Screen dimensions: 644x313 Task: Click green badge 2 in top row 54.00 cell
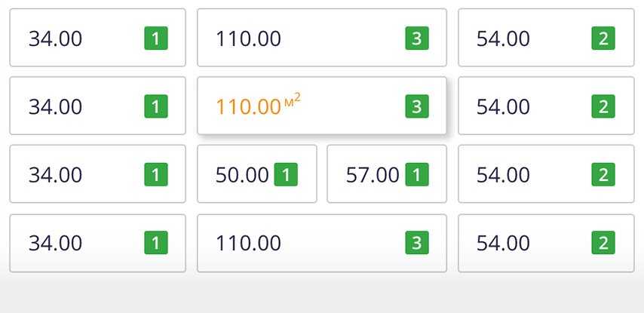point(603,38)
